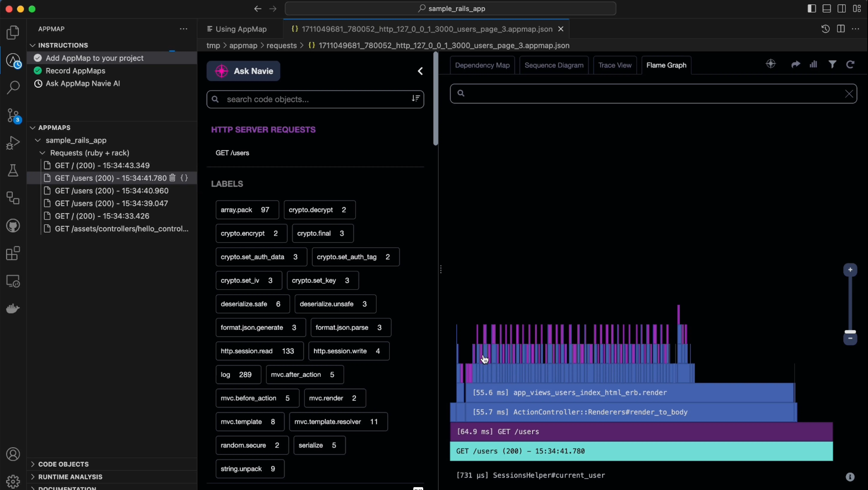The height and width of the screenshot is (490, 868).
Task: Toggle the secondary side bar layout button
Action: [841, 9]
